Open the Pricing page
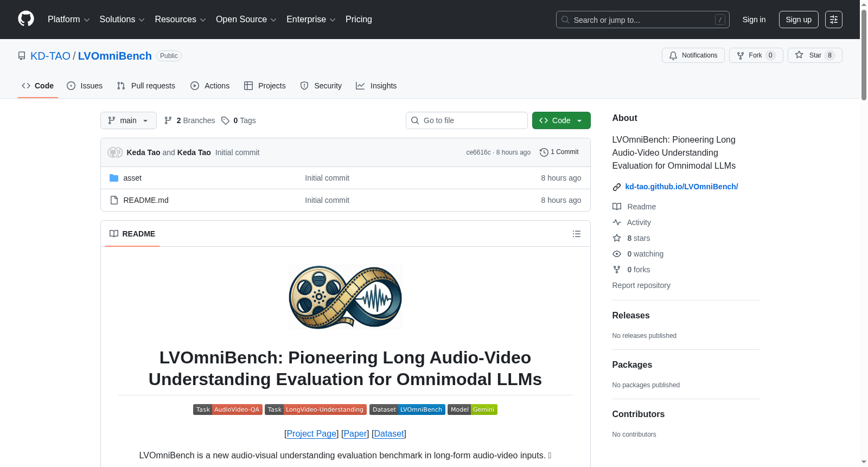868x467 pixels. point(359,20)
